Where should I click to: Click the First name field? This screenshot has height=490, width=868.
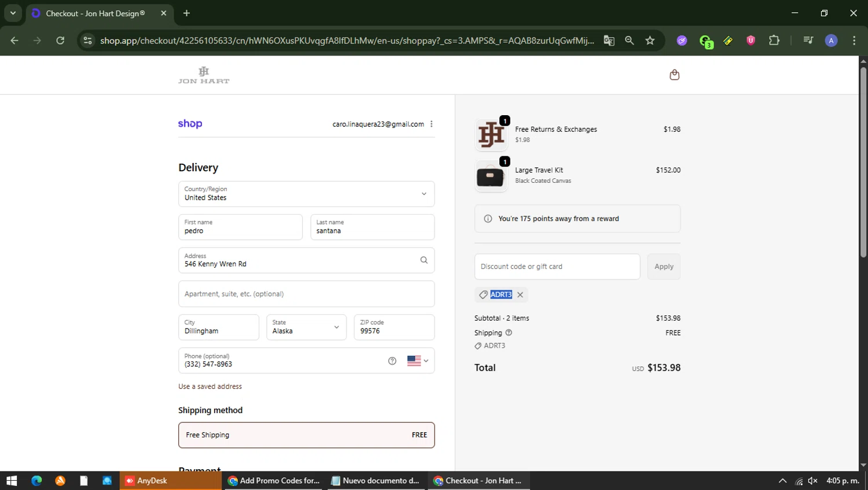tap(240, 227)
